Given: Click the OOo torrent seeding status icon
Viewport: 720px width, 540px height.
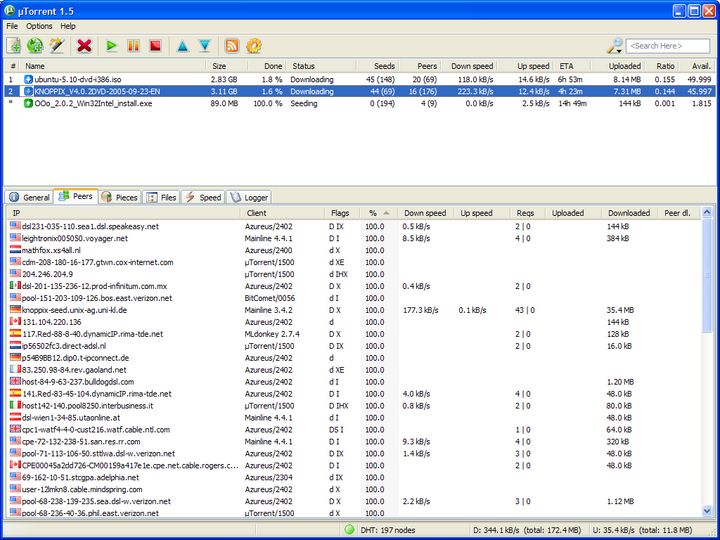Looking at the screenshot, I should 28,103.
